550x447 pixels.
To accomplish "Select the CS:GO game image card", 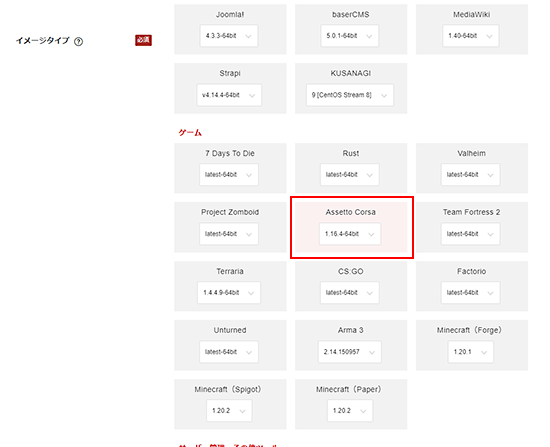I will (x=351, y=286).
